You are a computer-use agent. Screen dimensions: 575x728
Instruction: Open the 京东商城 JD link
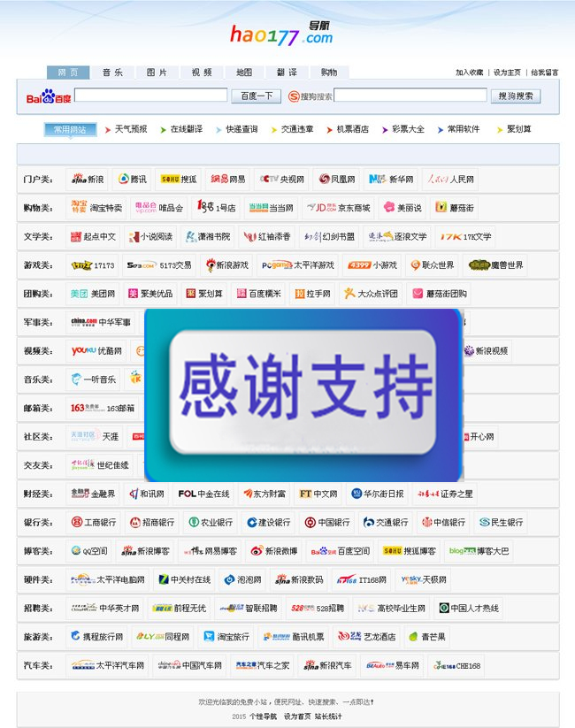[339, 208]
